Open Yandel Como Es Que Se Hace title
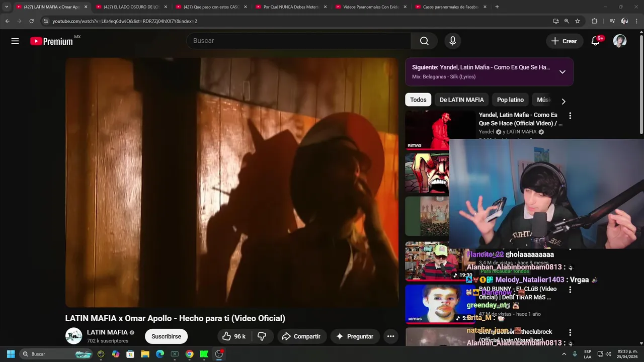 pos(520,119)
